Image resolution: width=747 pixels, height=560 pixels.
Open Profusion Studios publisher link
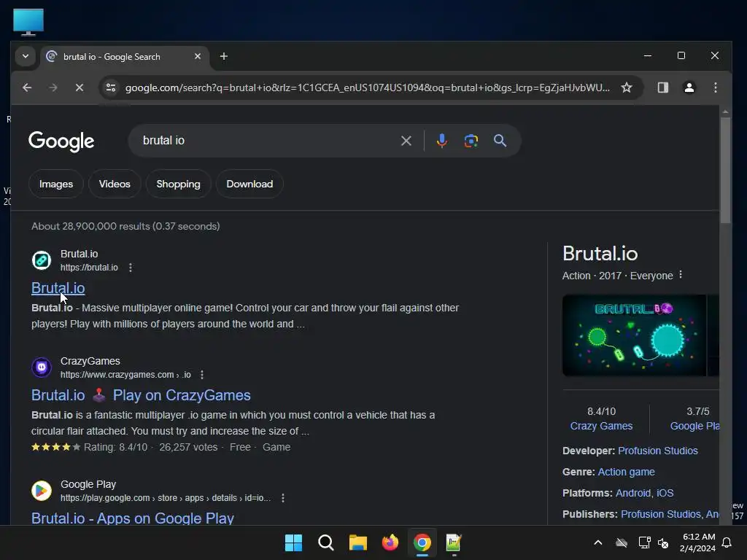click(x=660, y=514)
